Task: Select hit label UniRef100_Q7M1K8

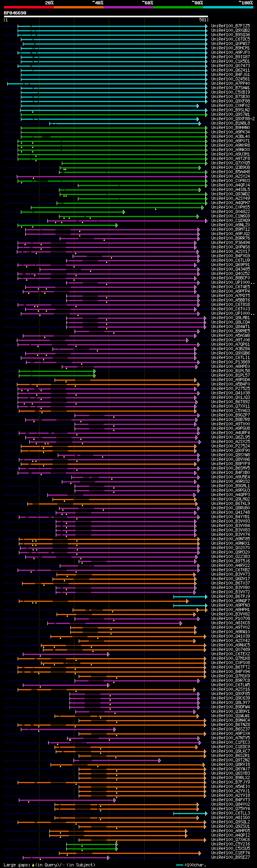Action: click(230, 658)
